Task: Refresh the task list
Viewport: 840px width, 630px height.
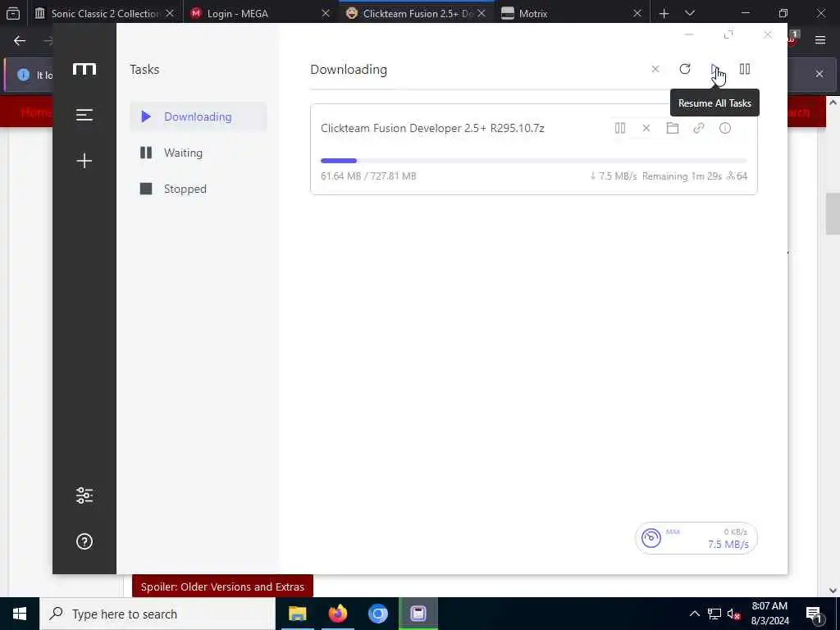Action: 685,69
